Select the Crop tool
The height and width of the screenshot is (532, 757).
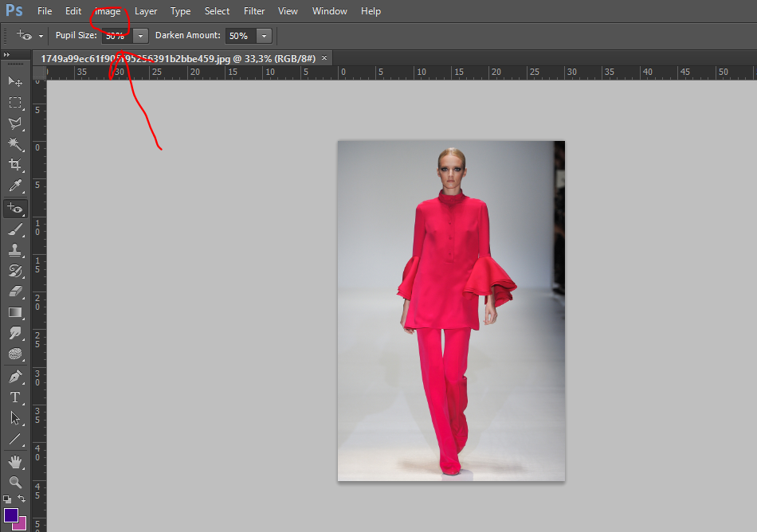click(x=15, y=165)
